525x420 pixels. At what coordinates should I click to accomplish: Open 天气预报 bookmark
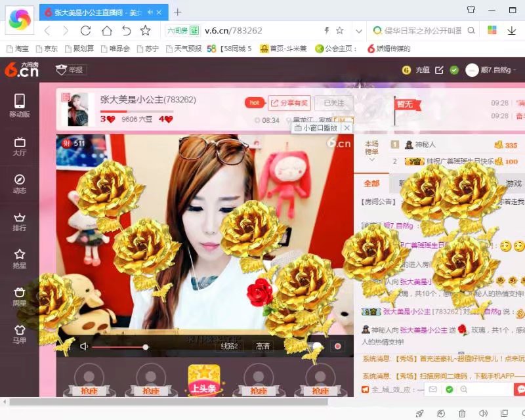(x=184, y=49)
